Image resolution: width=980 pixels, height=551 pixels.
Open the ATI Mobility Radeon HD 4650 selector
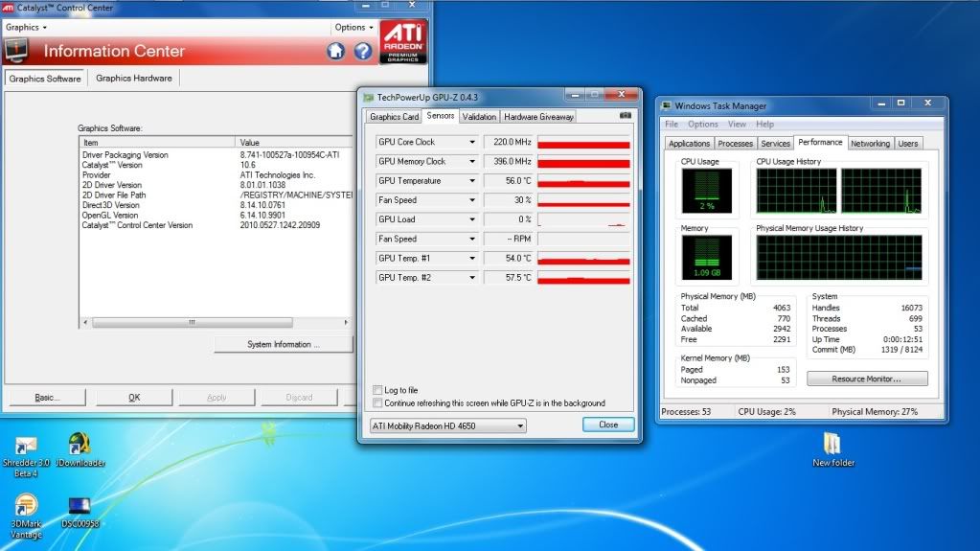coord(448,425)
